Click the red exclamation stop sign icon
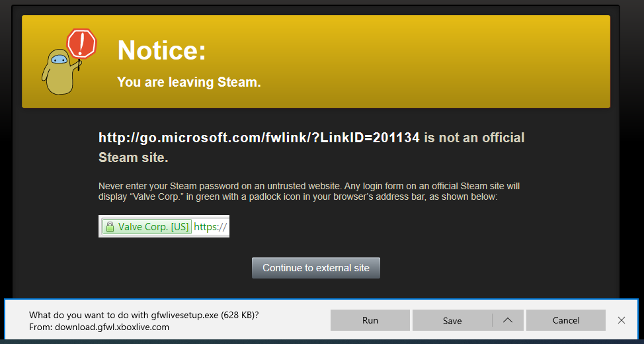Screen dimensions: 644x344 pos(82,44)
